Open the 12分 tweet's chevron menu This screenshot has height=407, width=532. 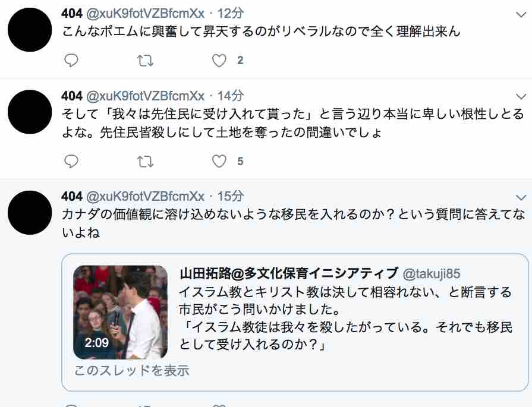(x=521, y=15)
